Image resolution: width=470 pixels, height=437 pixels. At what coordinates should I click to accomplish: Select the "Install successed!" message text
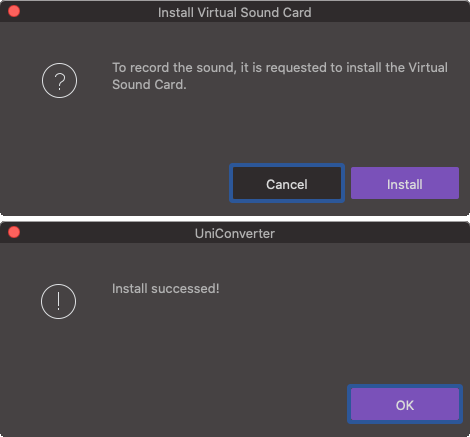[x=166, y=289]
